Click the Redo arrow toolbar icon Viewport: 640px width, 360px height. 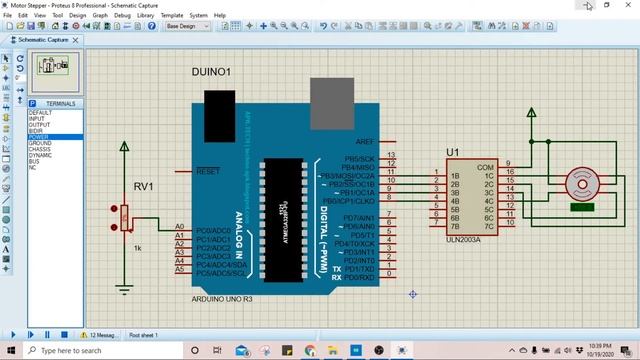tap(334, 26)
